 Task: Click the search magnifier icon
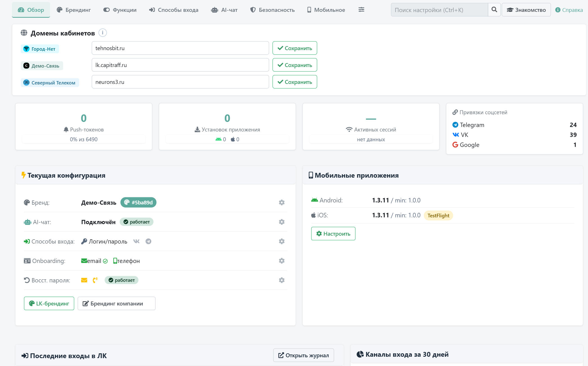[494, 10]
